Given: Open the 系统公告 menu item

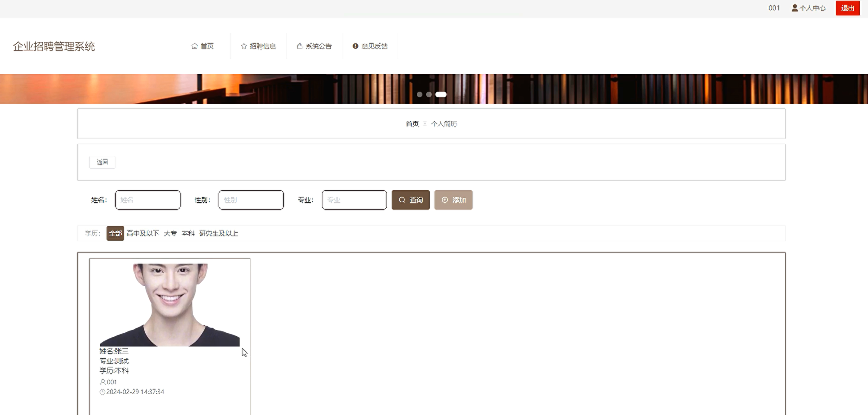Looking at the screenshot, I should pos(314,46).
